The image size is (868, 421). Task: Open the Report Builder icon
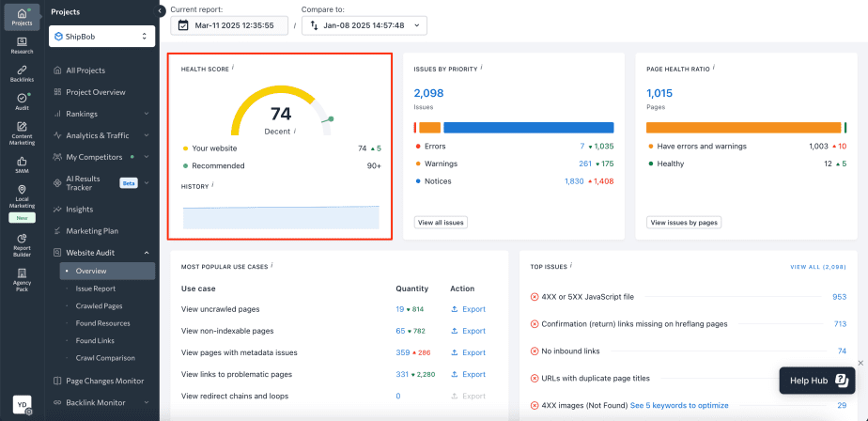(22, 245)
